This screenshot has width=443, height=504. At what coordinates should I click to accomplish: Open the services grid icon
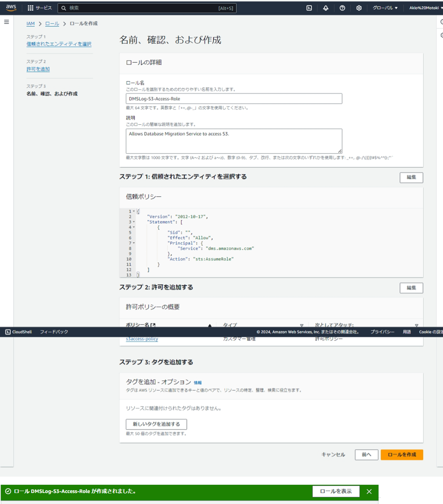30,8
